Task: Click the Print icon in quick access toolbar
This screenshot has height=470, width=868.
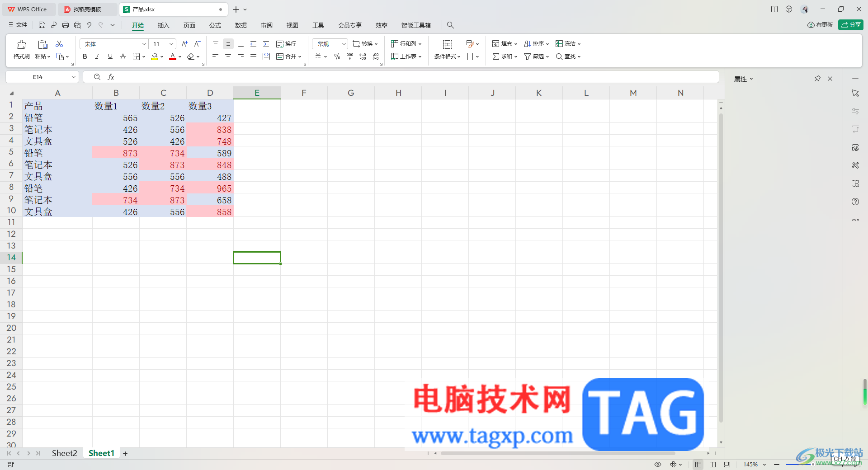Action: pos(66,25)
